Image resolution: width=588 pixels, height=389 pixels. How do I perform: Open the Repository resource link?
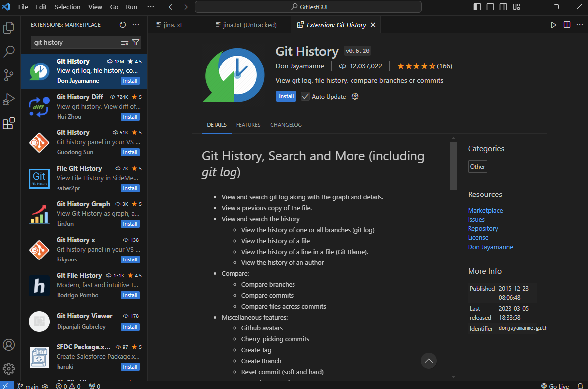tap(482, 228)
